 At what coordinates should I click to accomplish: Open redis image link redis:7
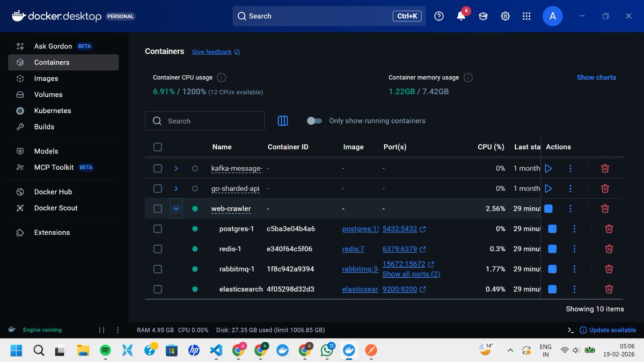pyautogui.click(x=353, y=249)
